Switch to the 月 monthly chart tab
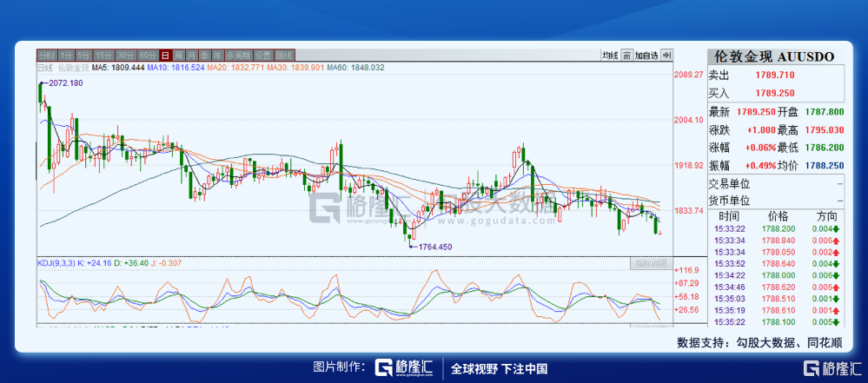This screenshot has width=868, height=383. [x=191, y=56]
